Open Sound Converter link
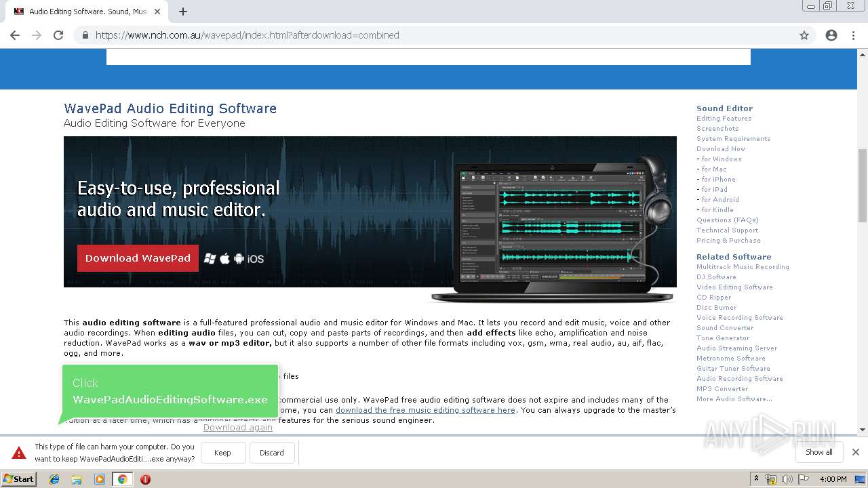868x488 pixels. [x=725, y=328]
